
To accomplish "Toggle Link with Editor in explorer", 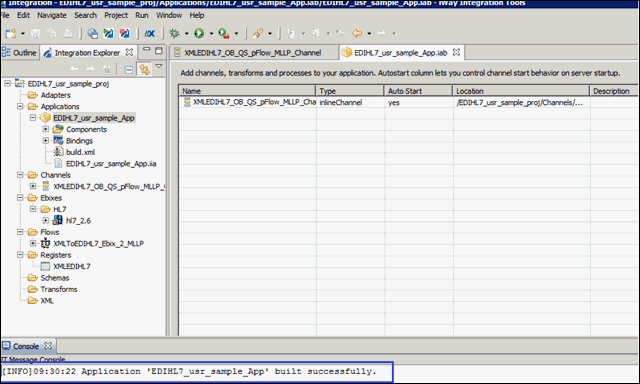I will [144, 69].
